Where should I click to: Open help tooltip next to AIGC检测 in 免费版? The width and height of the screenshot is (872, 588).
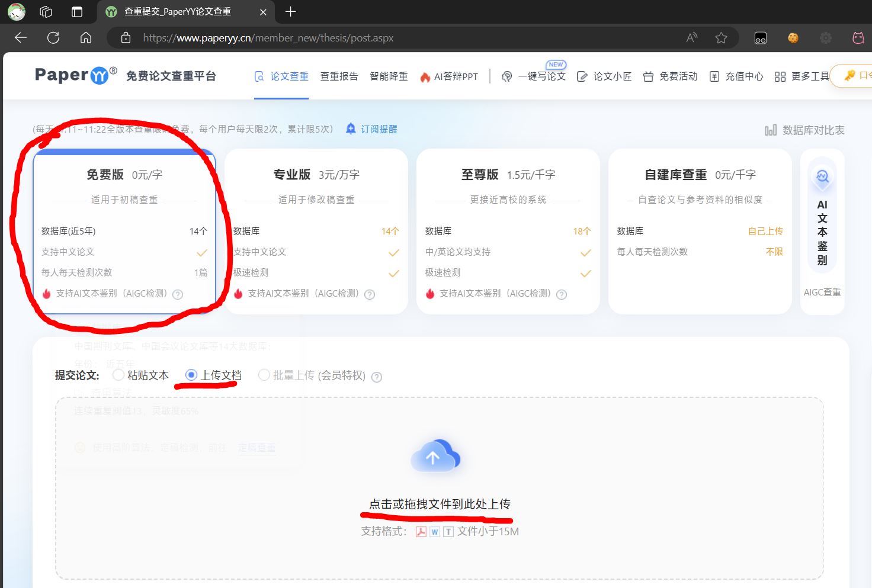[177, 294]
